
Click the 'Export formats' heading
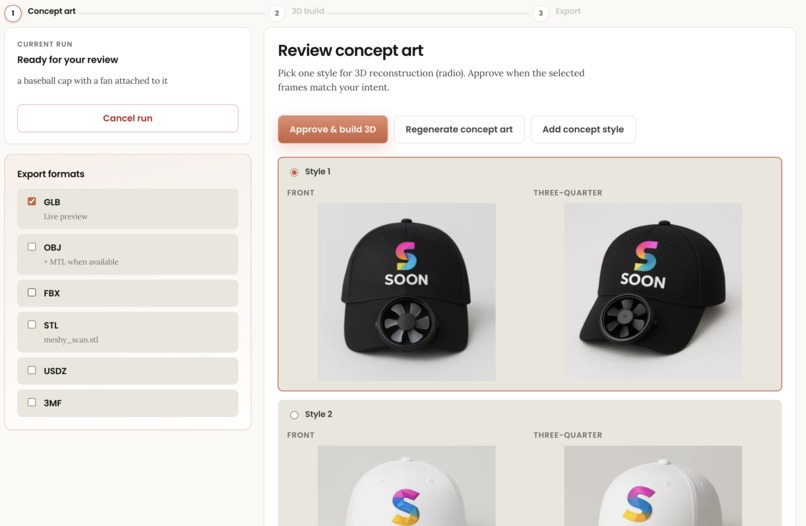51,174
